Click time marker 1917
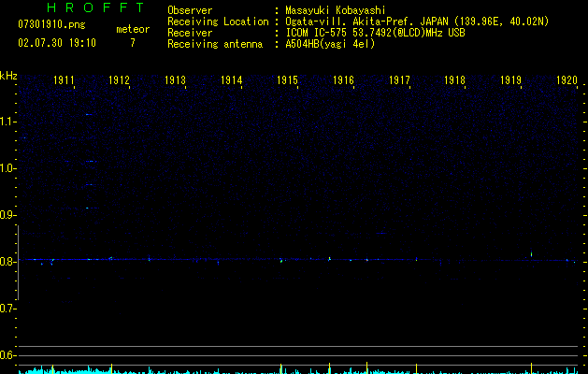 point(399,80)
